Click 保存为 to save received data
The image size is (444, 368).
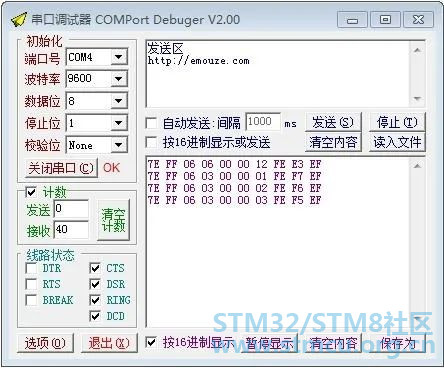coord(397,343)
